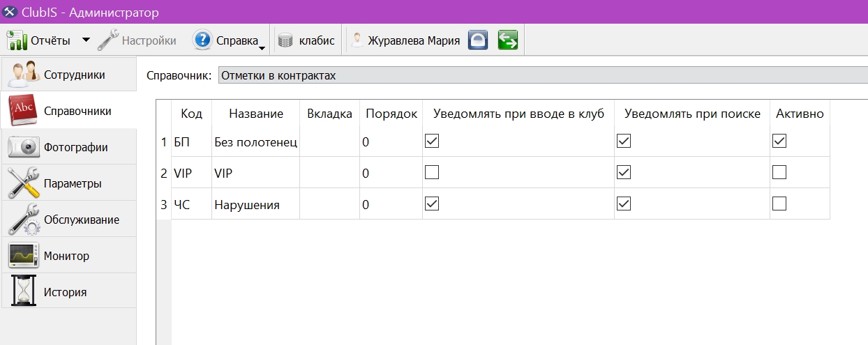Uncheck search notification for Нарушения row
Image resolution: width=868 pixels, height=345 pixels.
coord(624,204)
